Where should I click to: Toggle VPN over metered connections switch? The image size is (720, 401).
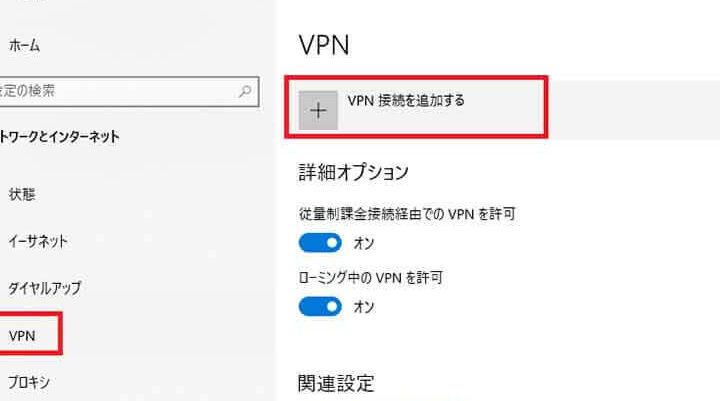click(320, 243)
